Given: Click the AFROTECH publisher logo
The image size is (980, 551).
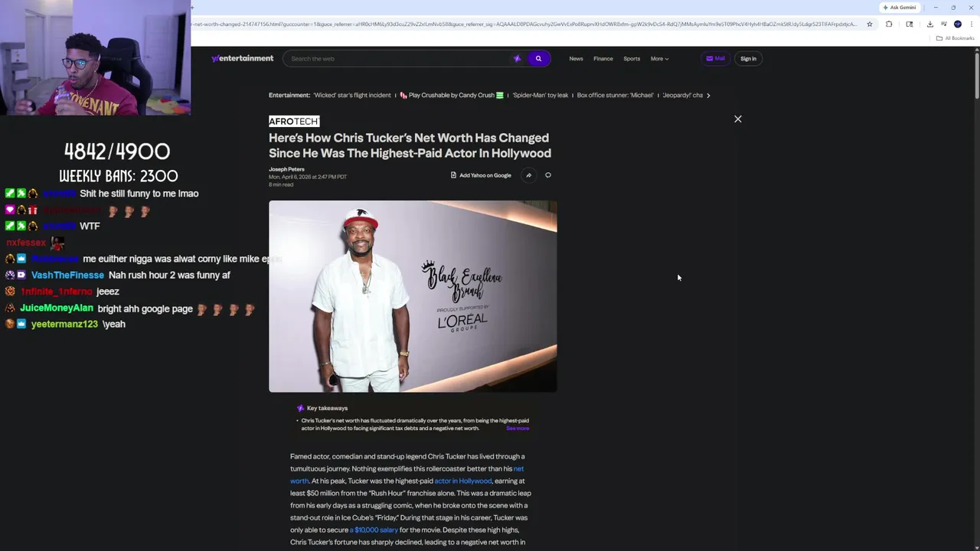Looking at the screenshot, I should tap(294, 121).
